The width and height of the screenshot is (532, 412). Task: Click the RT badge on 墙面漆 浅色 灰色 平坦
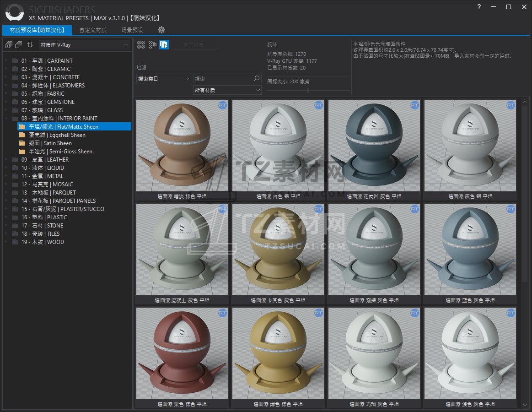[511, 313]
